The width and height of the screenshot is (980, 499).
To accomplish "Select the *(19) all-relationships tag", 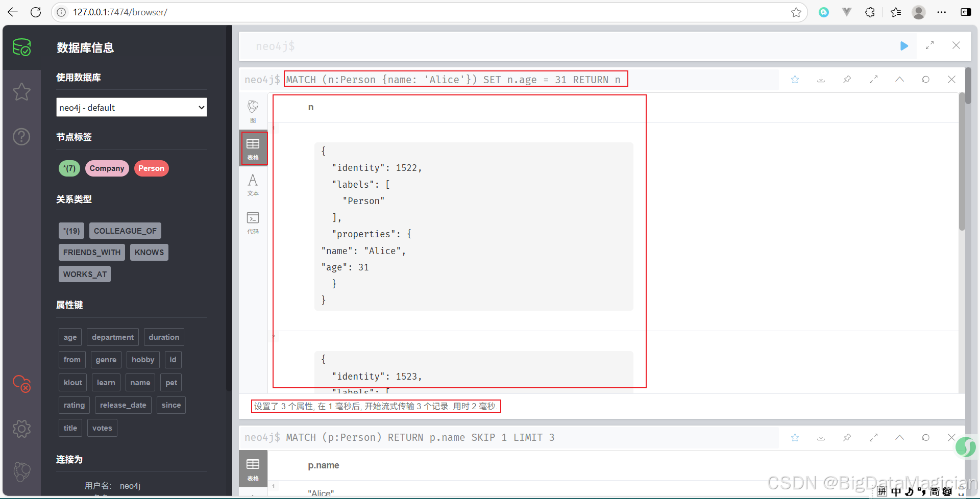I will click(71, 231).
